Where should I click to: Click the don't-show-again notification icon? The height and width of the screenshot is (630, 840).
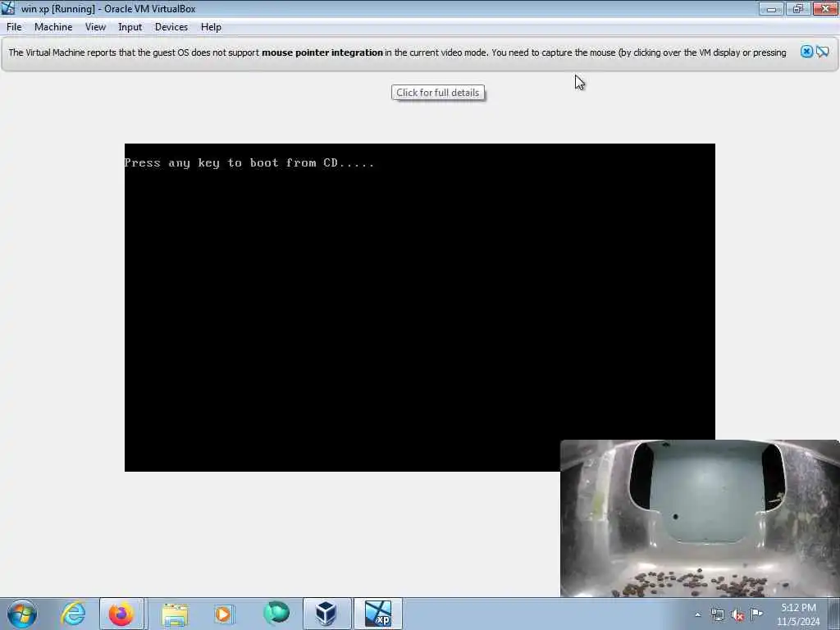tap(822, 52)
